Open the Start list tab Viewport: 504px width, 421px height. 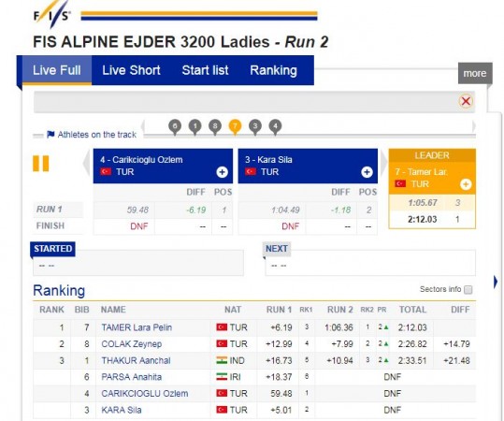[x=205, y=70]
